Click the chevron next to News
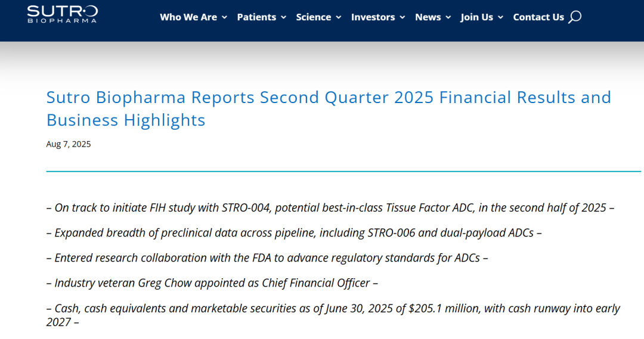Image resolution: width=644 pixels, height=339 pixels. (x=448, y=18)
